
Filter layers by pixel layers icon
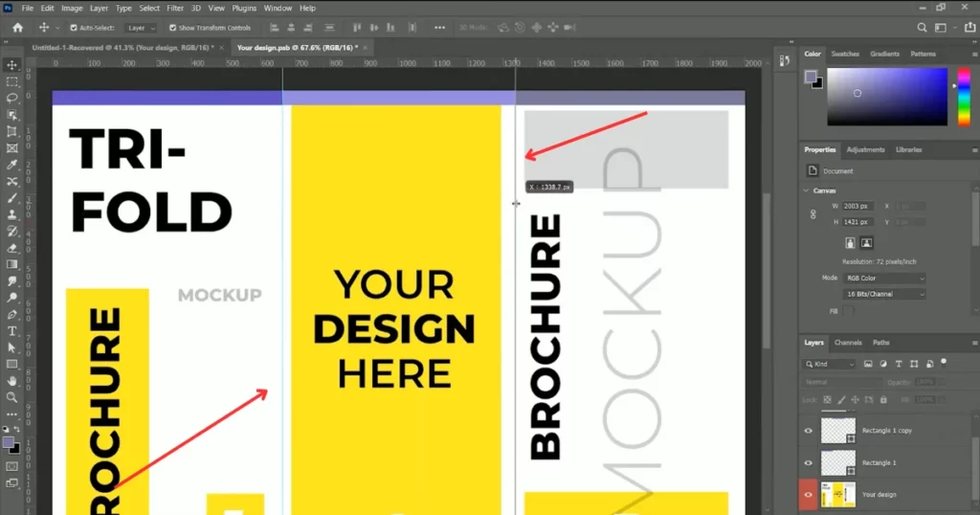(868, 364)
